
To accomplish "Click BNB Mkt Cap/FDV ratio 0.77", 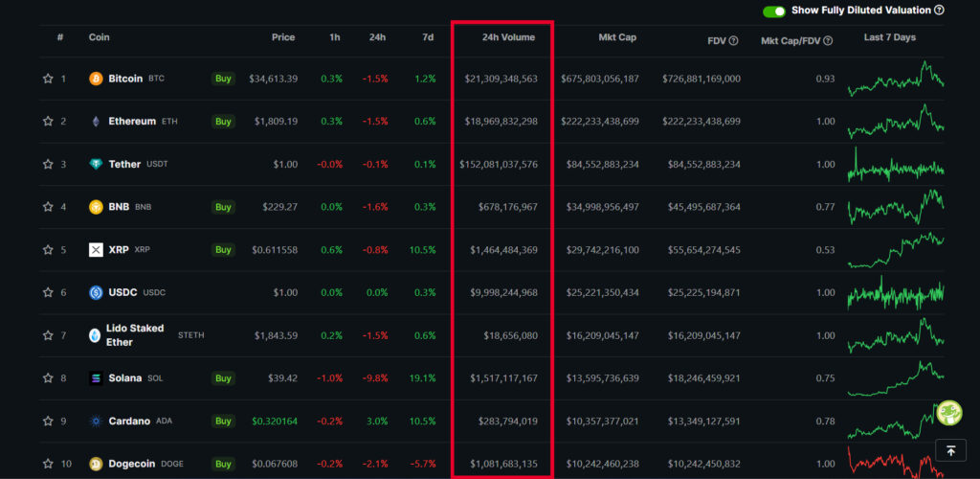I will [x=825, y=207].
